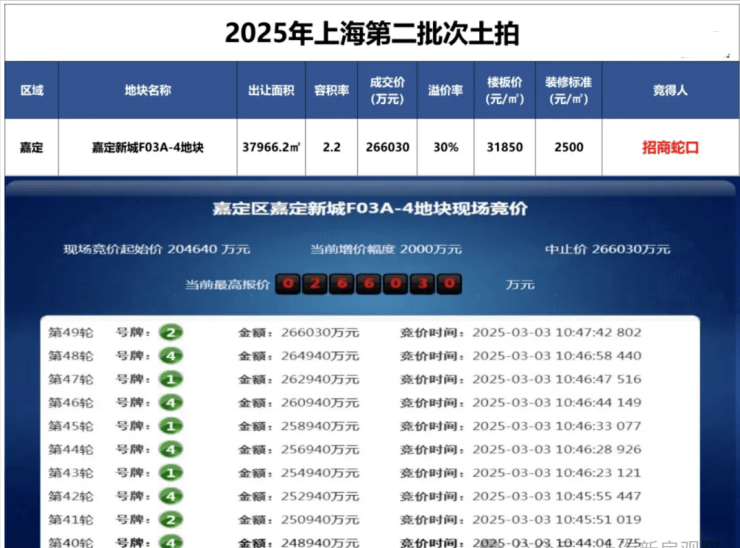Click the 竞得人 column header
The image size is (740, 548).
click(670, 91)
